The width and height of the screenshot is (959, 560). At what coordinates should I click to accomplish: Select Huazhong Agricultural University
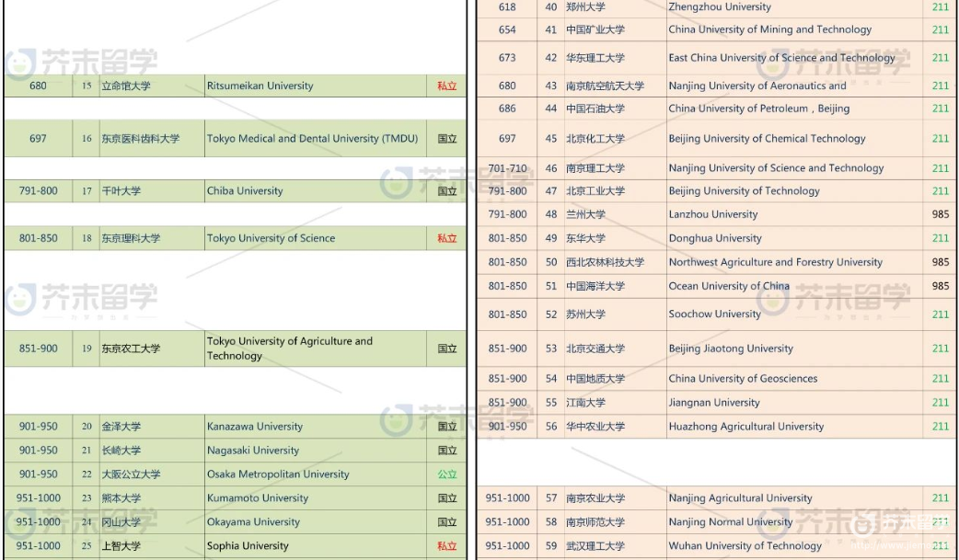[746, 426]
